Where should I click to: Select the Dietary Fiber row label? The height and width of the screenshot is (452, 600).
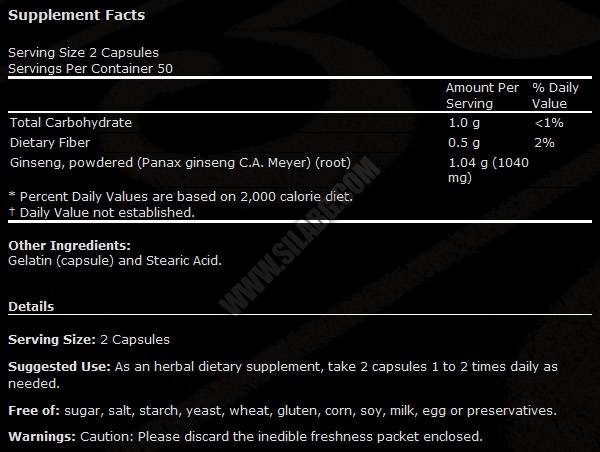point(50,143)
